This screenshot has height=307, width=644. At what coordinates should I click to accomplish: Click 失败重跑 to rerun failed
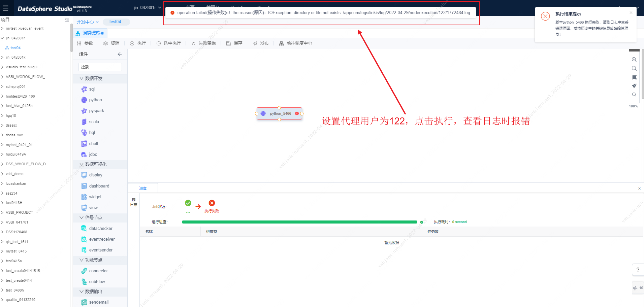(x=204, y=43)
